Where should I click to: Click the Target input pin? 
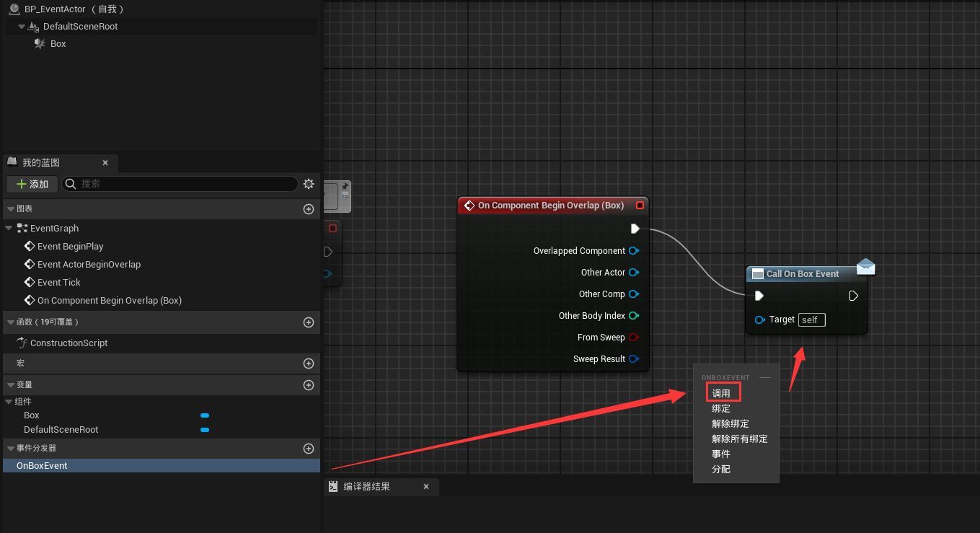[760, 320]
